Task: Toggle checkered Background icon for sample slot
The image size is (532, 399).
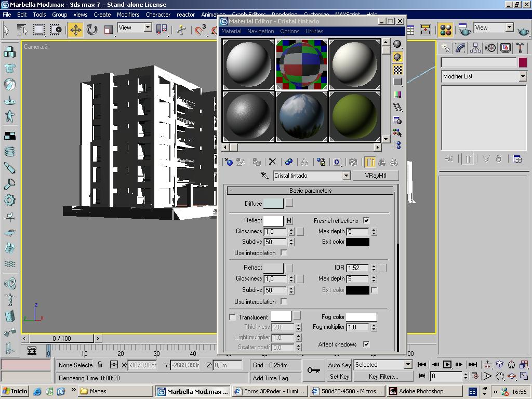Action: pyautogui.click(x=397, y=70)
